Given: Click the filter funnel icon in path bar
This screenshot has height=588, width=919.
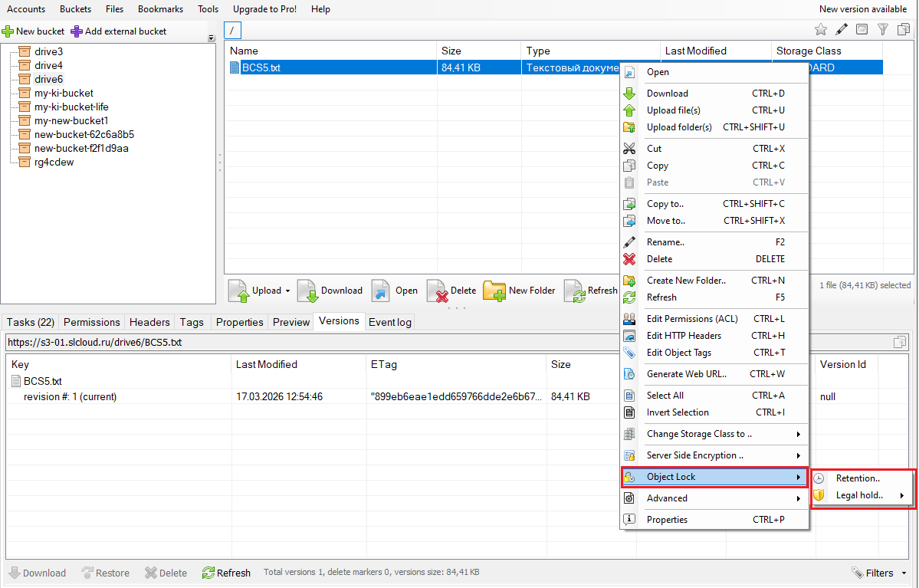Looking at the screenshot, I should [x=883, y=30].
